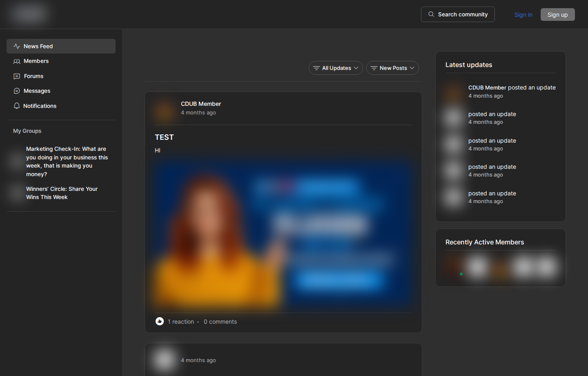Click the CDUB Member avatar in the TEST post
Viewport: 588px width, 376px height.
164,111
